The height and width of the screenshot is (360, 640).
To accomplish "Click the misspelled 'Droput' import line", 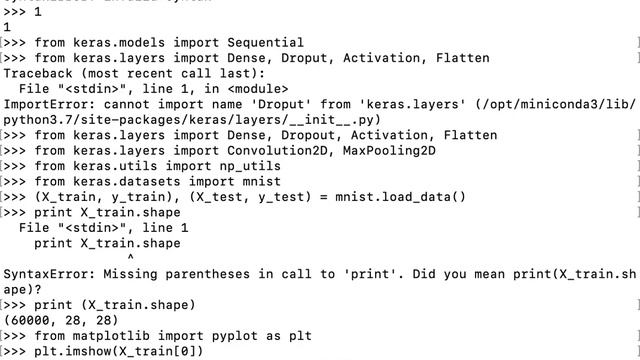I will (246, 58).
